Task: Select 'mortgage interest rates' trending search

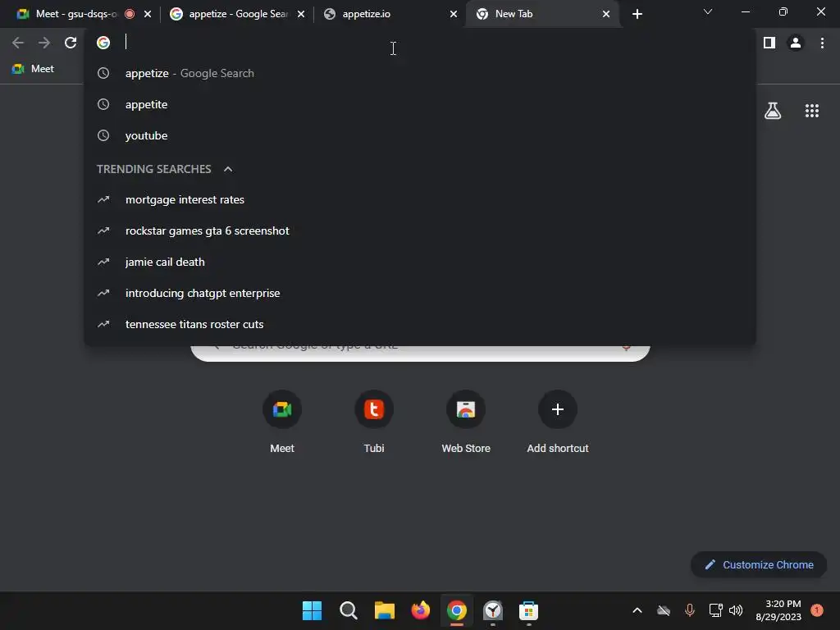Action: 419,200
